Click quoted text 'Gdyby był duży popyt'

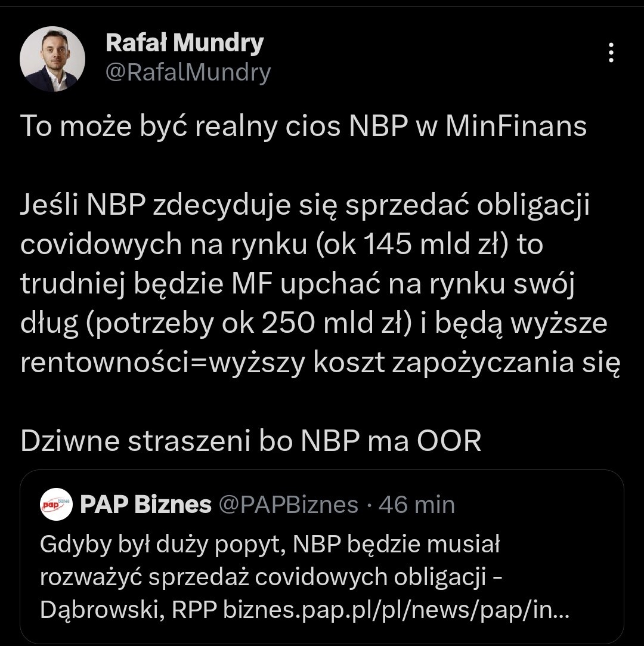click(x=163, y=545)
